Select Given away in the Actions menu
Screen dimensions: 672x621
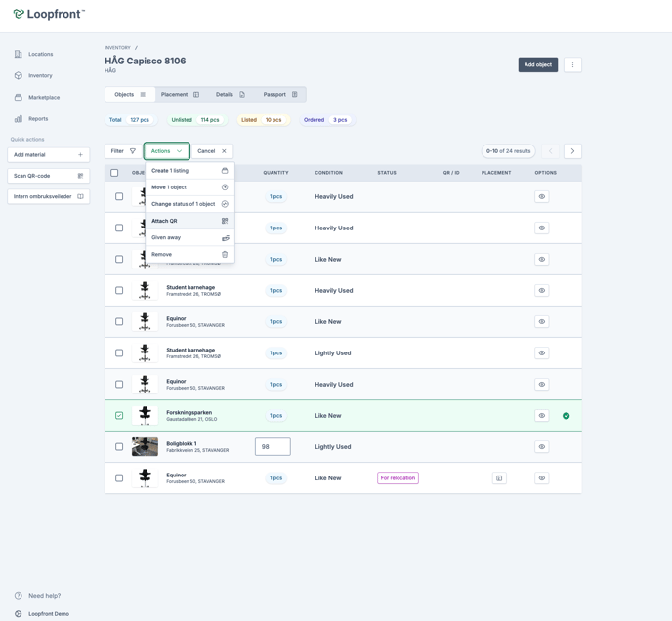(189, 237)
